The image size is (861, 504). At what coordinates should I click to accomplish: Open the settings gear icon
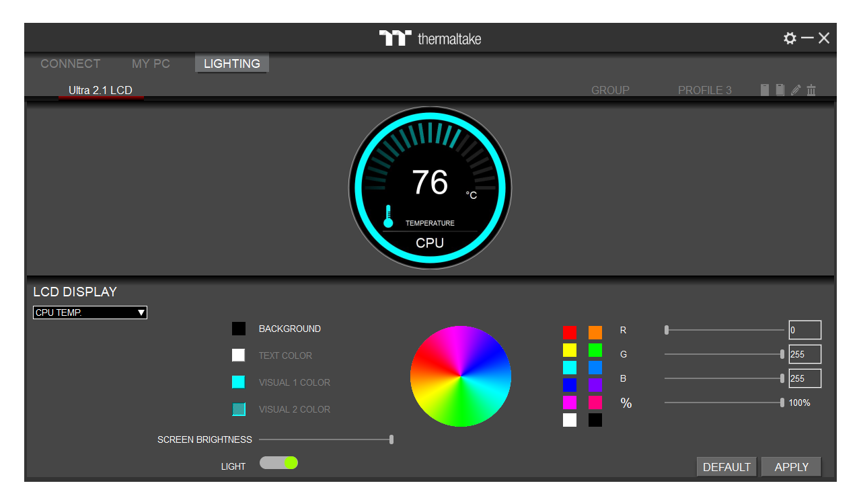click(790, 38)
